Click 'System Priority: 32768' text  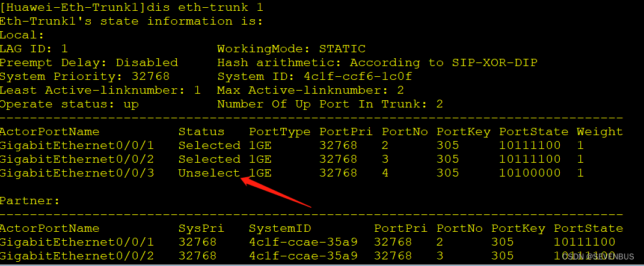[85, 77]
